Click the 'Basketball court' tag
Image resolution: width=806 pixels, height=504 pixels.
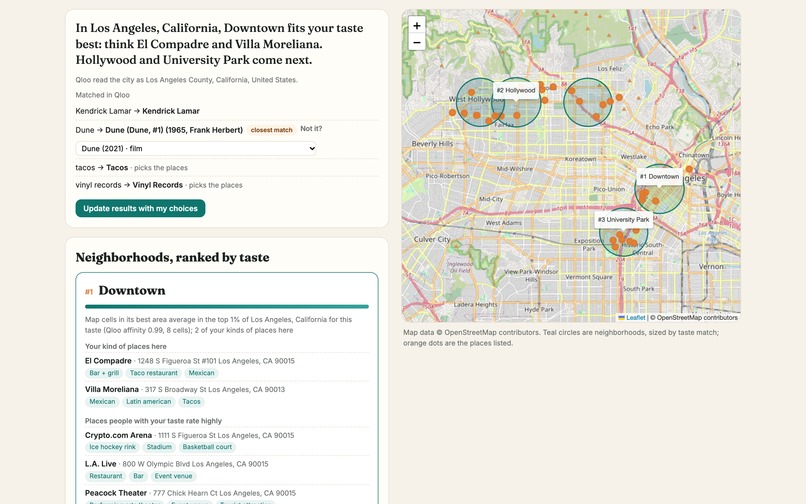coord(207,447)
